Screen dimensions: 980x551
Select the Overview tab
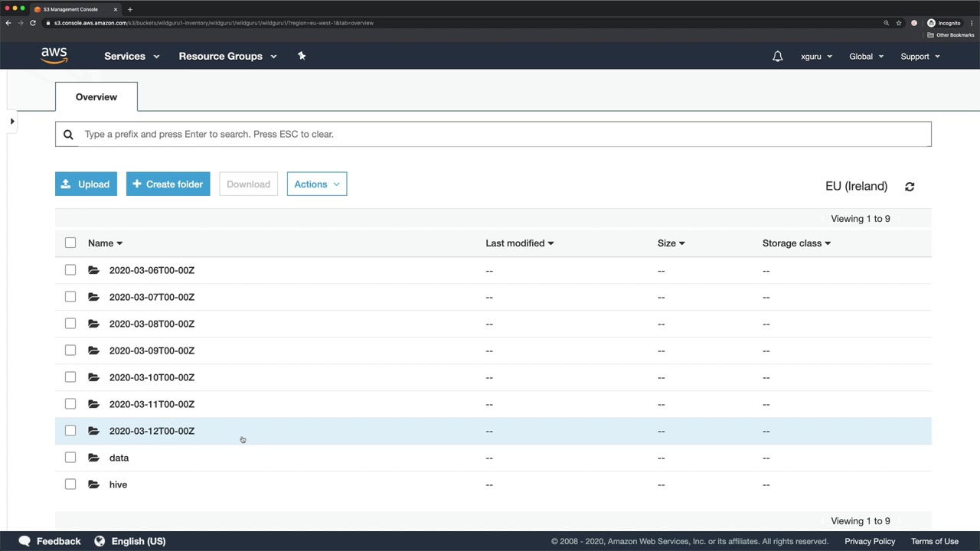coord(96,97)
